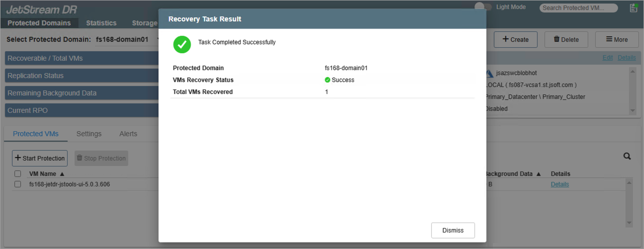Viewport: 644px width, 249px height.
Task: Check the fs168-jetdr-jstools-ui-5.0.3.606 row checkbox
Action: (18, 184)
